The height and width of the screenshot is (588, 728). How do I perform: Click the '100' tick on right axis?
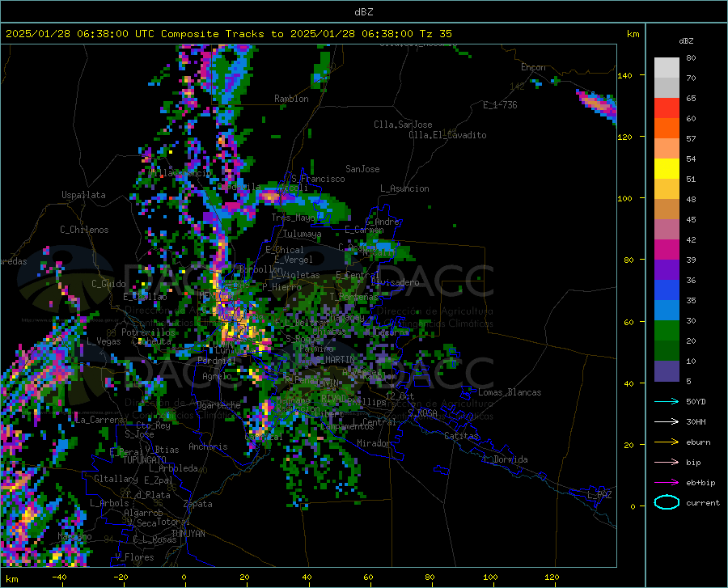pos(624,199)
